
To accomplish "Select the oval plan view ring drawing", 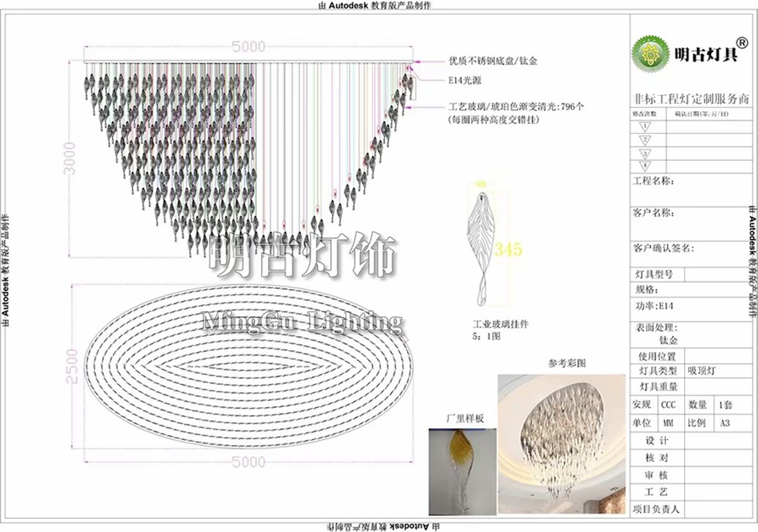I will [x=248, y=366].
